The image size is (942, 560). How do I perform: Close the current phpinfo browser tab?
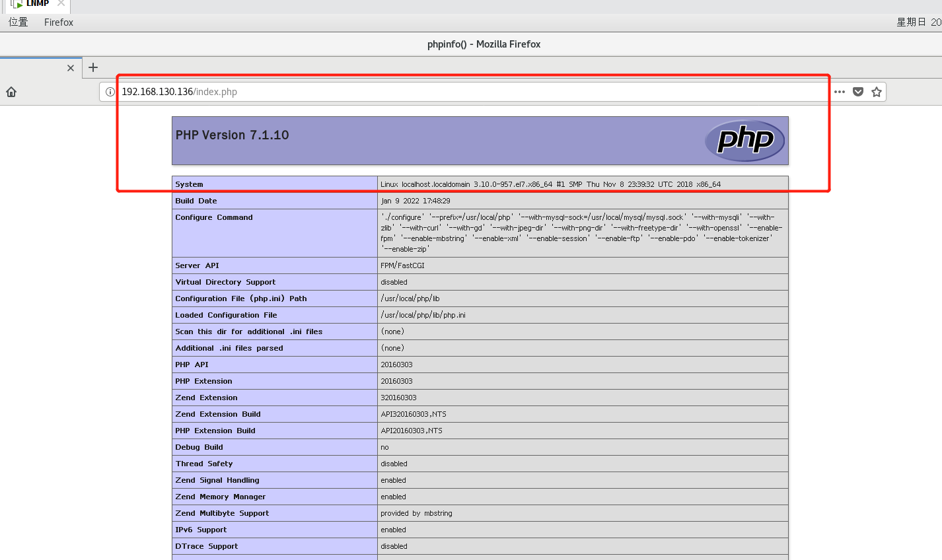(71, 68)
